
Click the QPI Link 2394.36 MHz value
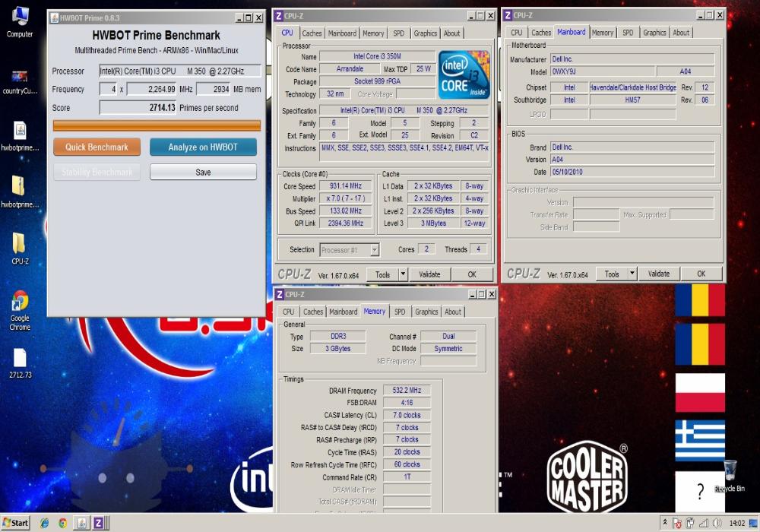point(346,223)
